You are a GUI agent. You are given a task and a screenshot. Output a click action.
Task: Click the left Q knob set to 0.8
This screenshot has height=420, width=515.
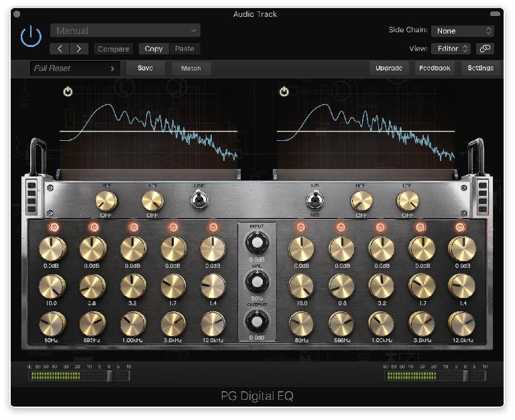coord(93,286)
